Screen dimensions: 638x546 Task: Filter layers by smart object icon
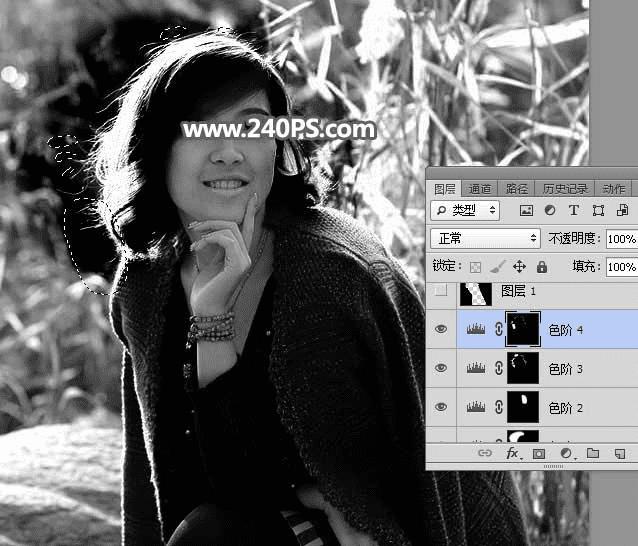[622, 210]
